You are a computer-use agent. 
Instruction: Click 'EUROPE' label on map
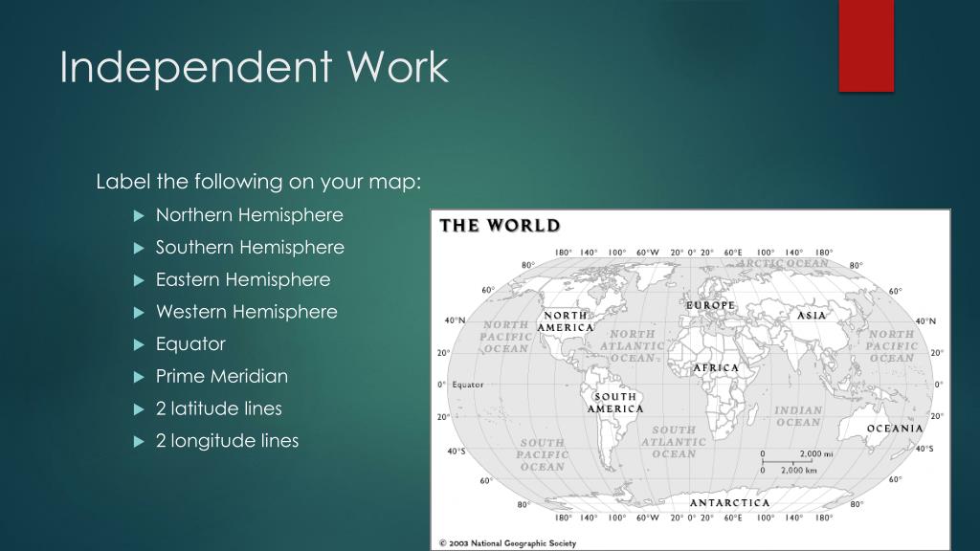(x=711, y=305)
